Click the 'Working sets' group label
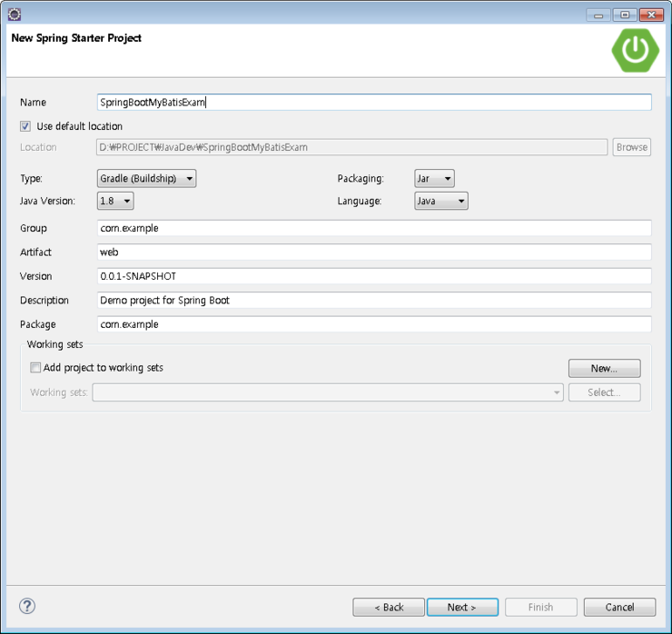Viewport: 672px width, 634px height. 54,344
